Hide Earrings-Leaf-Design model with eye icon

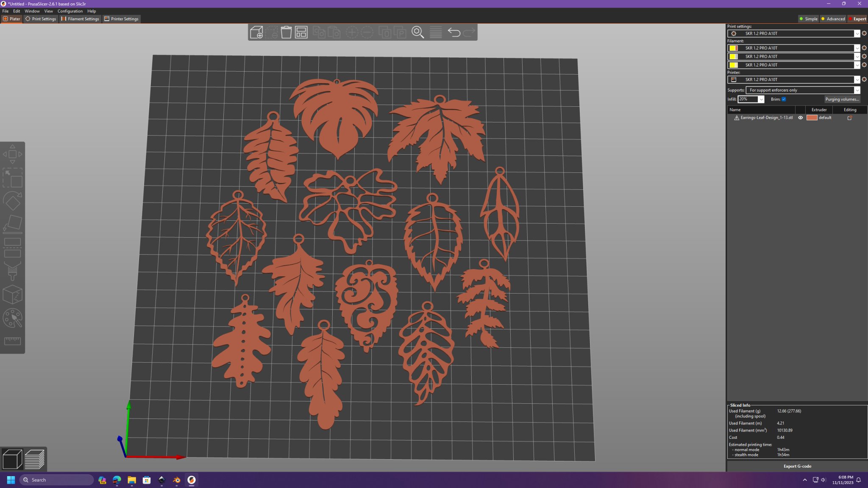(801, 118)
